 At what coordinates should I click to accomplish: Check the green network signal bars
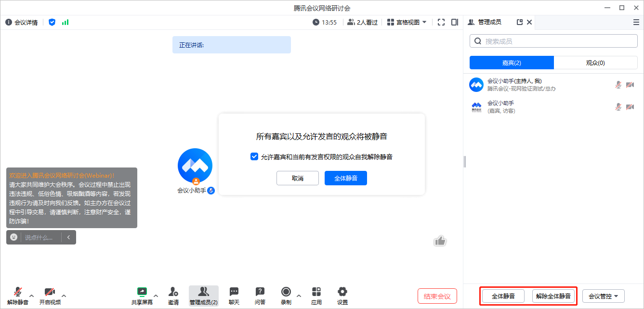(65, 22)
